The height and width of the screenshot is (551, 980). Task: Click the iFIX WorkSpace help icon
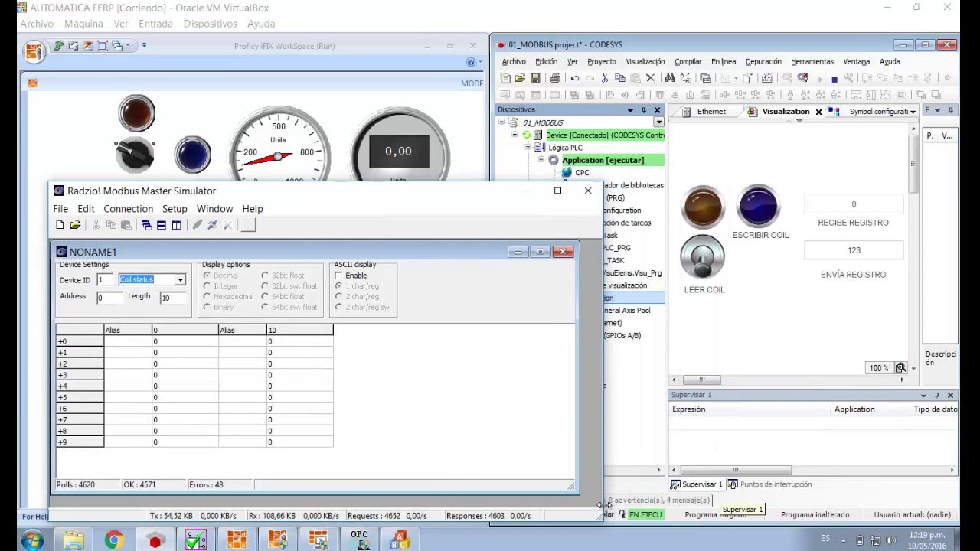pyautogui.click(x=471, y=62)
